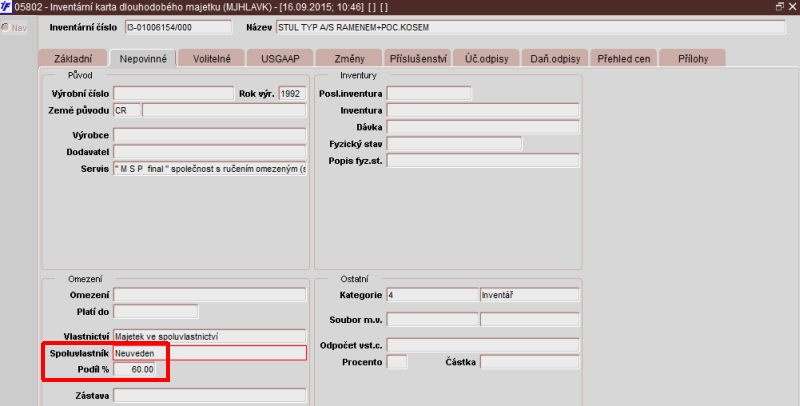Screen dimensions: 800x406
Task: Click the Zástava field
Action: (210, 395)
